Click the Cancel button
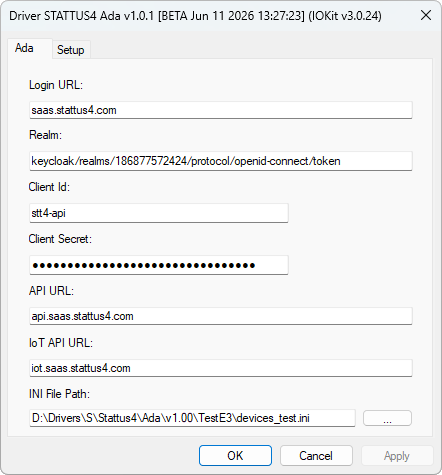Screen dimensions: 442x475 [x=316, y=456]
